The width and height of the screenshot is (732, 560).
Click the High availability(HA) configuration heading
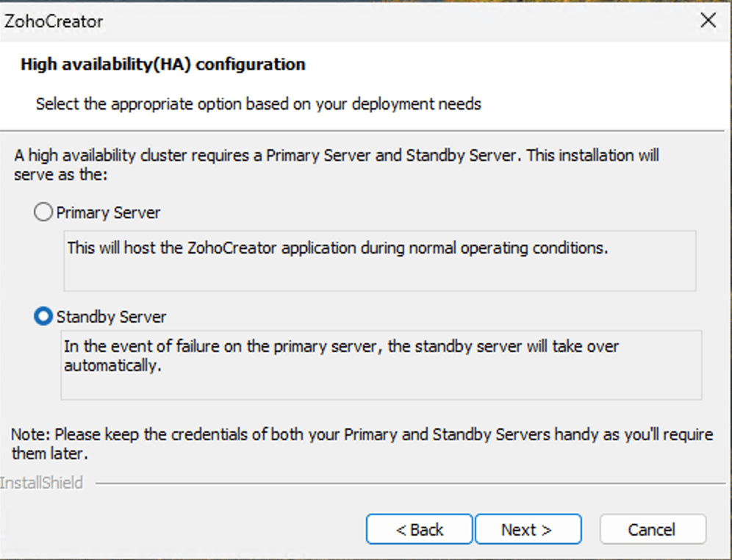point(162,64)
